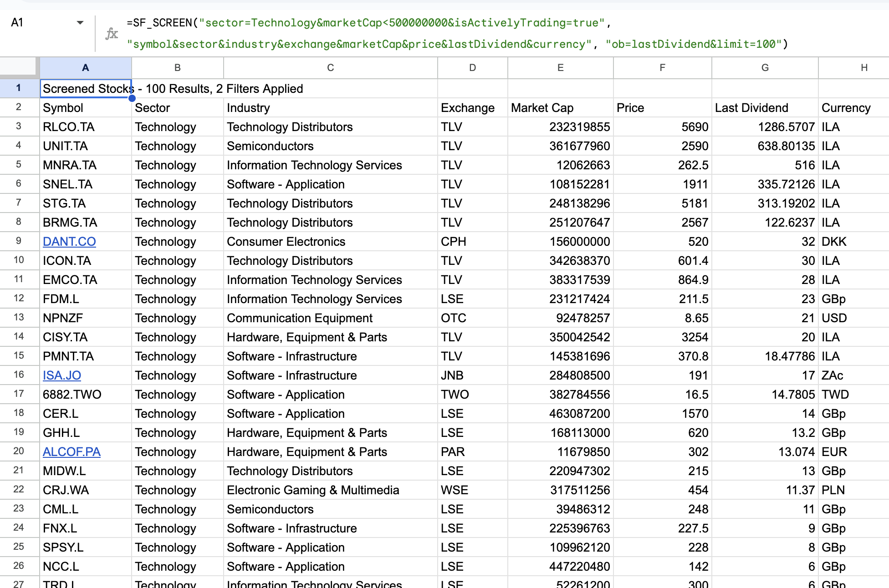Select column A header
Screen dimensions: 889x588
point(86,68)
